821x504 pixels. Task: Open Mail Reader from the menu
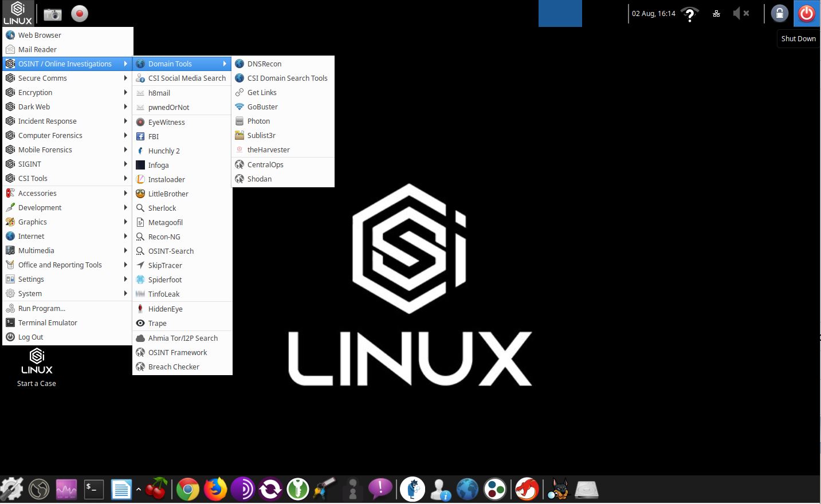click(68, 49)
